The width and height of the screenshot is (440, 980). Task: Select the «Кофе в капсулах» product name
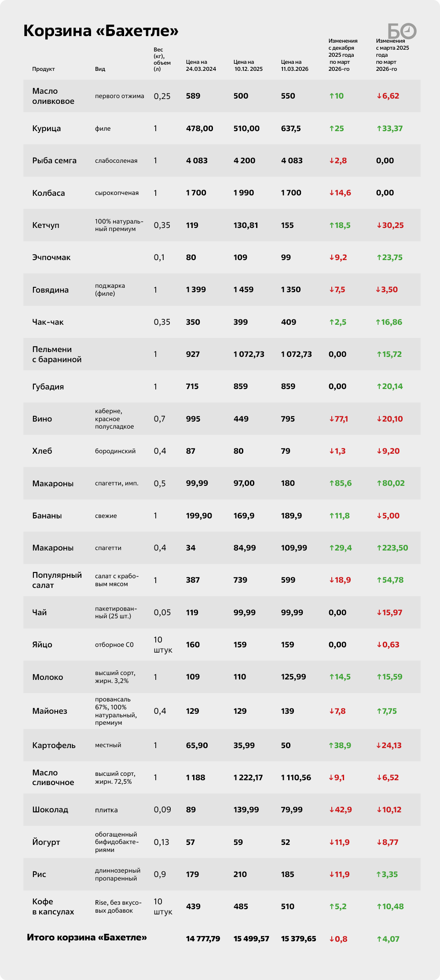click(53, 907)
